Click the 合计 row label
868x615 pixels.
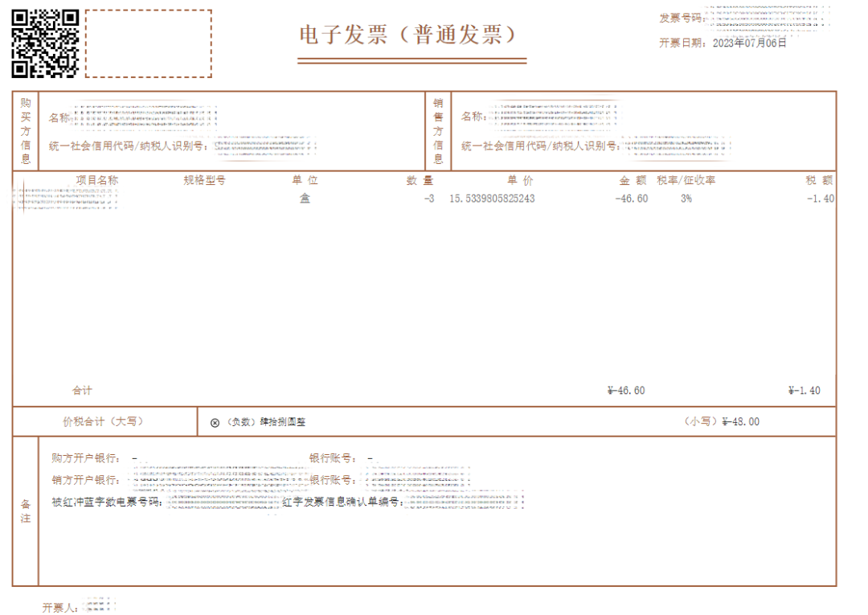pos(82,391)
